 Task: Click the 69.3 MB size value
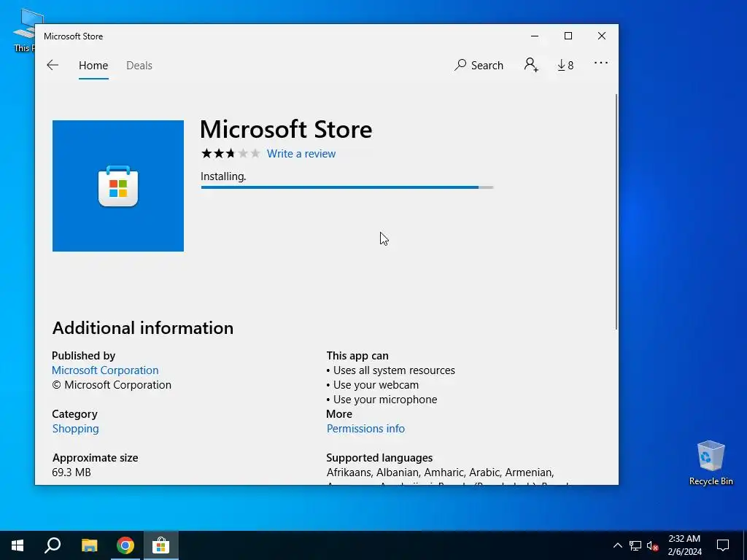[71, 472]
